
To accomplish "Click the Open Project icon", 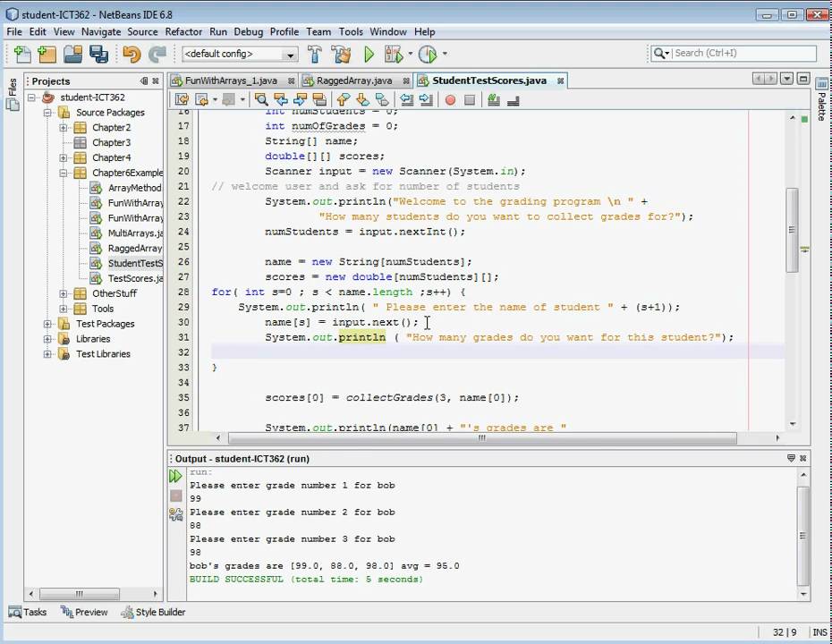I will (x=72, y=54).
